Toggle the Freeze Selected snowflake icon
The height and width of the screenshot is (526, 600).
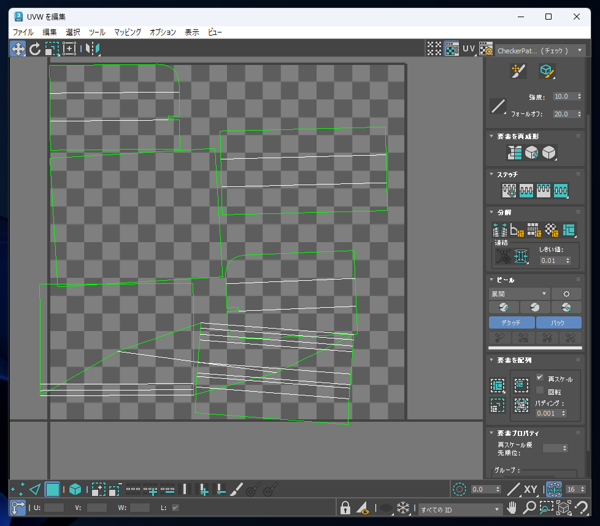(403, 508)
